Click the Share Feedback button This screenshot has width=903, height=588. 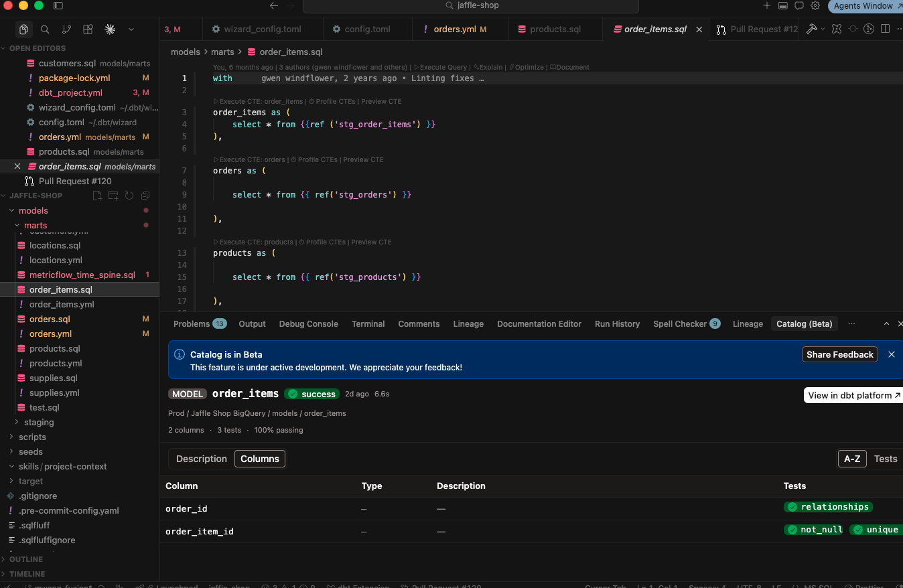pyautogui.click(x=840, y=354)
